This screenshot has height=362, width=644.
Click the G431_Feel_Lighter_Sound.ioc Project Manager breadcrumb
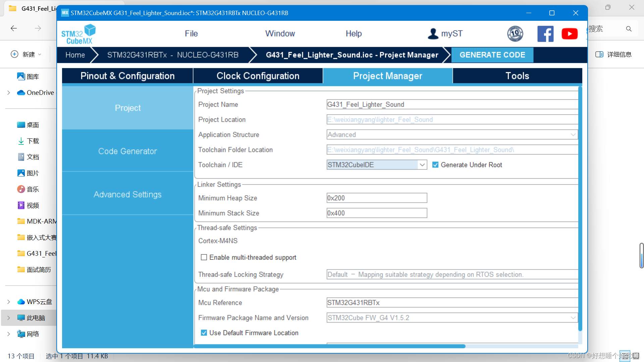pos(352,55)
